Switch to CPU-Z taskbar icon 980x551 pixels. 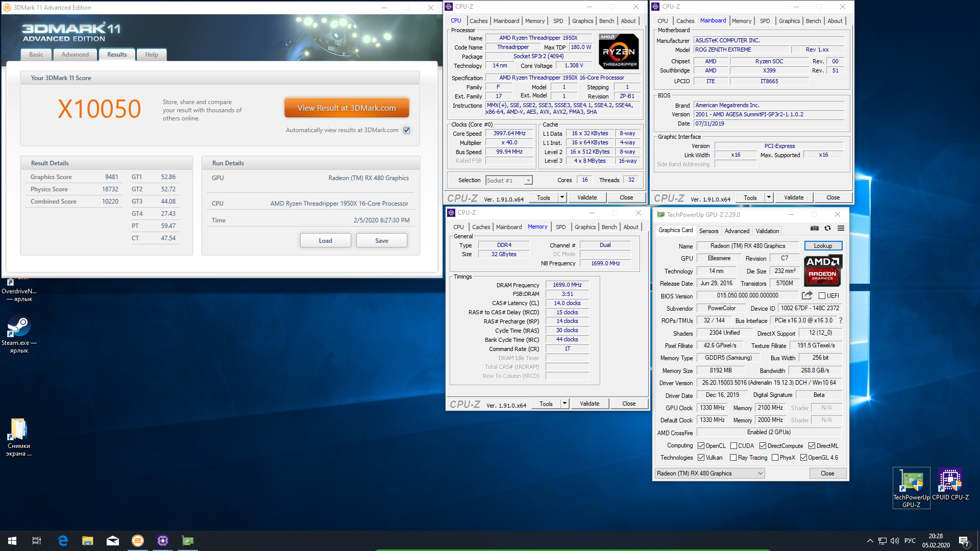click(x=163, y=541)
